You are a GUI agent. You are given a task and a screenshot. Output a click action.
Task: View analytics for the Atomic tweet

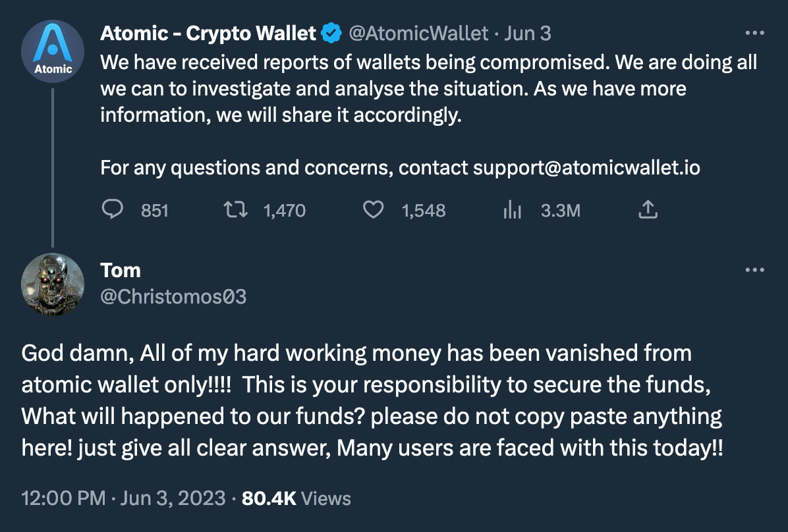pyautogui.click(x=512, y=210)
